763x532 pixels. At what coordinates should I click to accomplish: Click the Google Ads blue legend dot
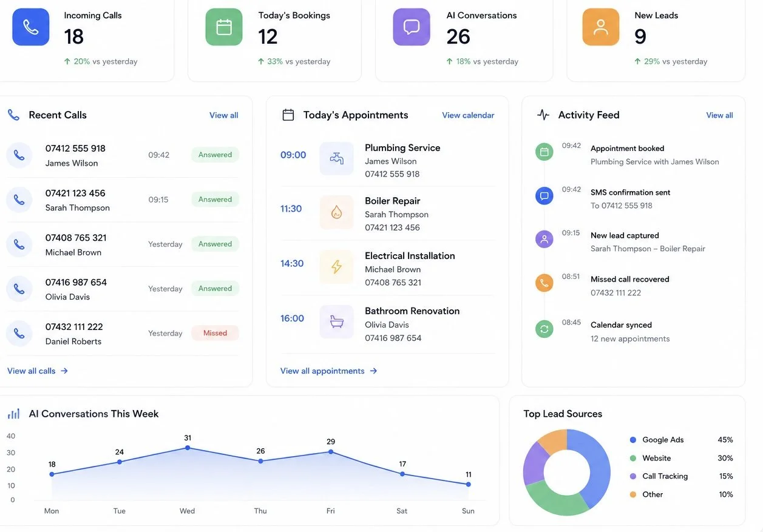[633, 440]
